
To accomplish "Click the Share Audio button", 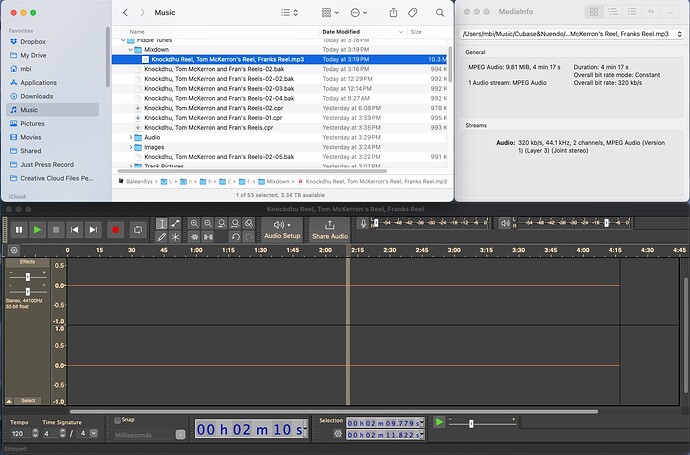I will tap(330, 230).
